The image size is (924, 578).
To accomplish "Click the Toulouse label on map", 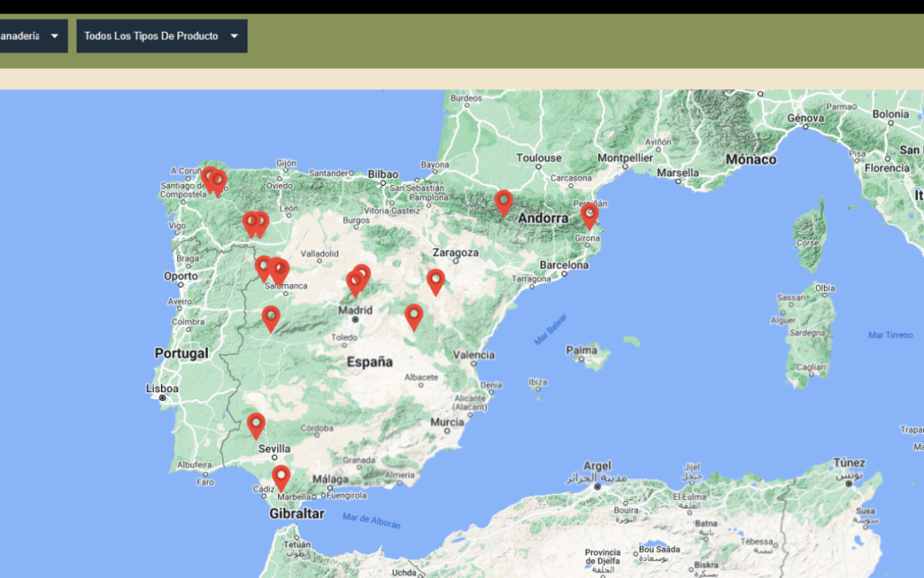I will (x=539, y=158).
